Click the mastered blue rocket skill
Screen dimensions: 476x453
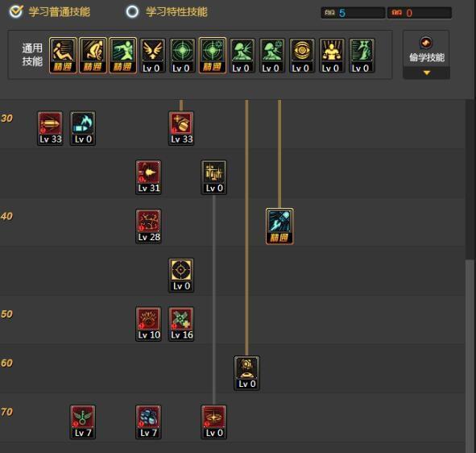(x=279, y=226)
